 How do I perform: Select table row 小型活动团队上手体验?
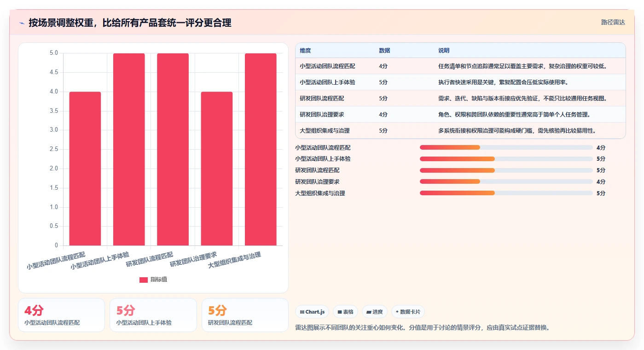(x=460, y=82)
